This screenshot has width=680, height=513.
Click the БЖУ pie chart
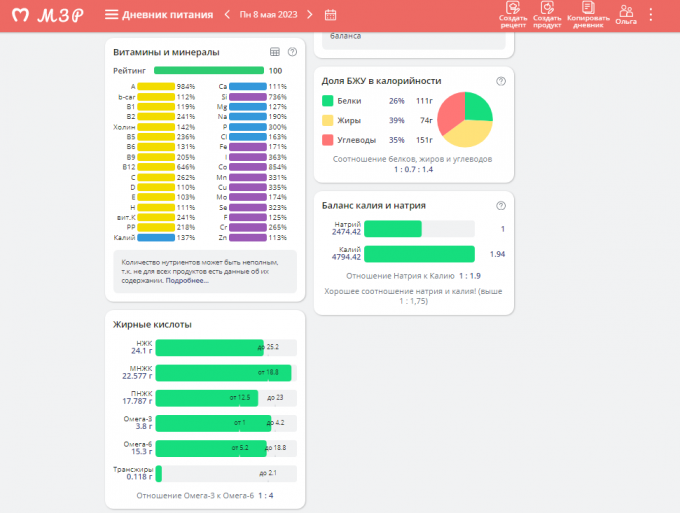tap(465, 120)
